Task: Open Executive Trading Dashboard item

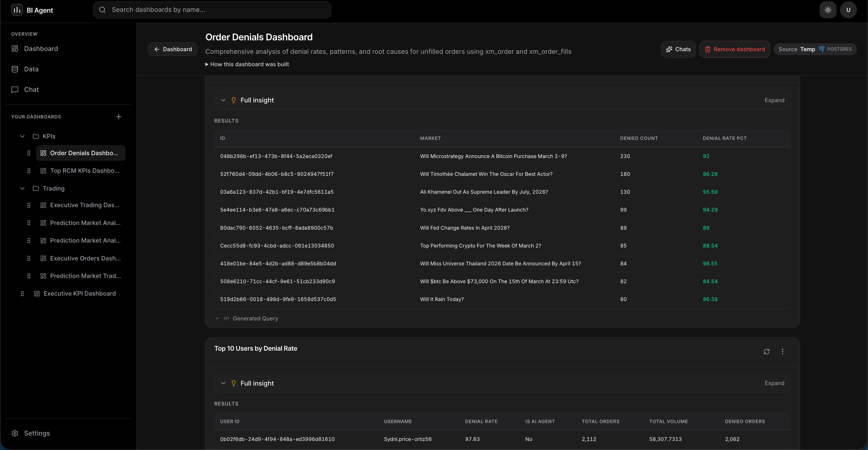Action: point(81,205)
